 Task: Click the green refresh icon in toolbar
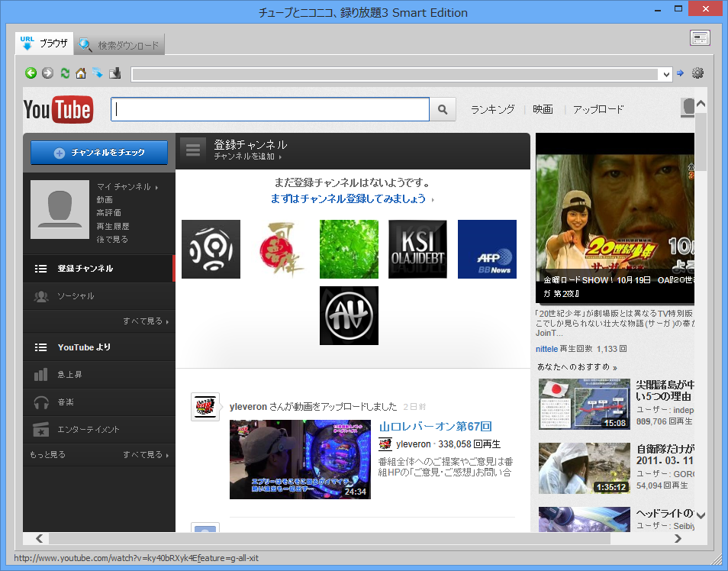coord(65,73)
